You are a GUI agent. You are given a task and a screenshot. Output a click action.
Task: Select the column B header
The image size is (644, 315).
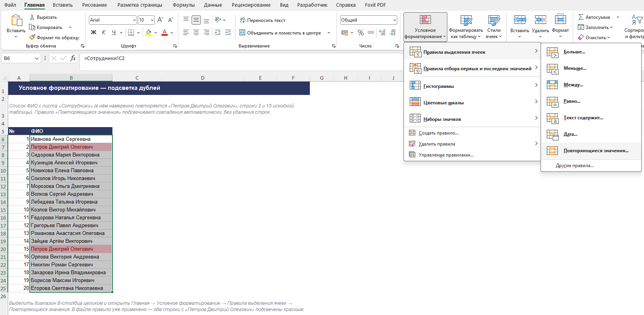click(x=71, y=78)
